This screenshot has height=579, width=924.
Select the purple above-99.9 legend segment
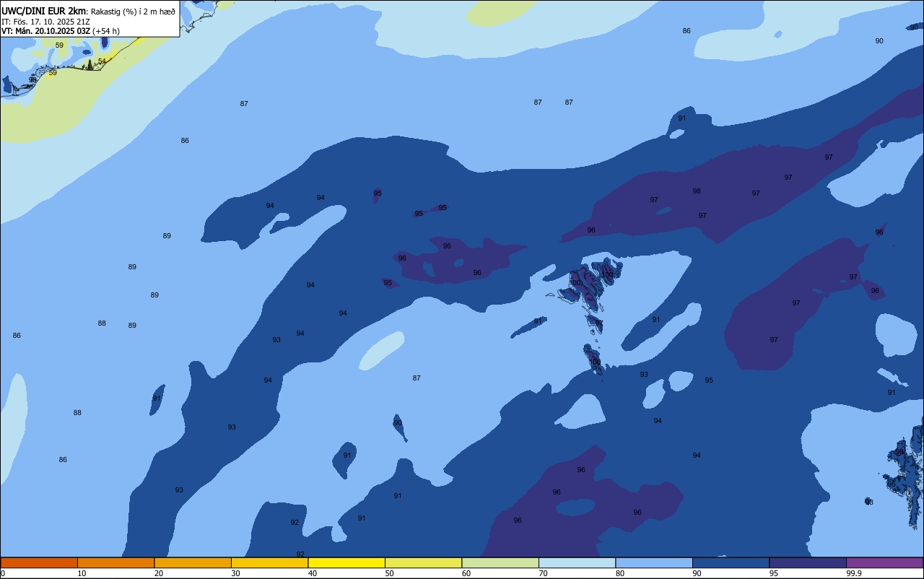click(884, 562)
